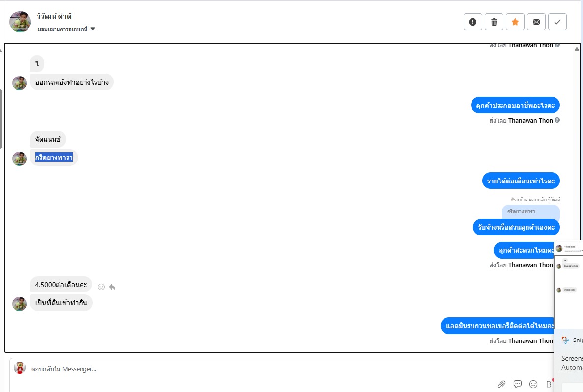Mark conversation as spam with exclamation icon
The height and width of the screenshot is (392, 583).
click(x=472, y=22)
